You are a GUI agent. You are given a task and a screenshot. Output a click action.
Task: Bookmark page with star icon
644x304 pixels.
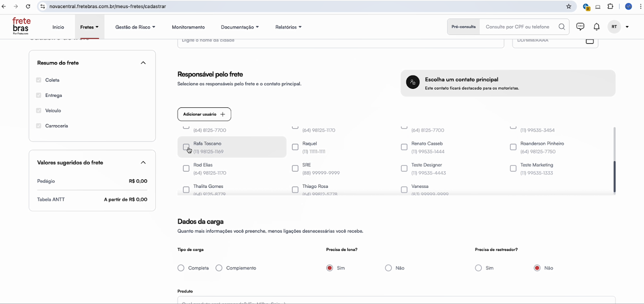coord(569,6)
